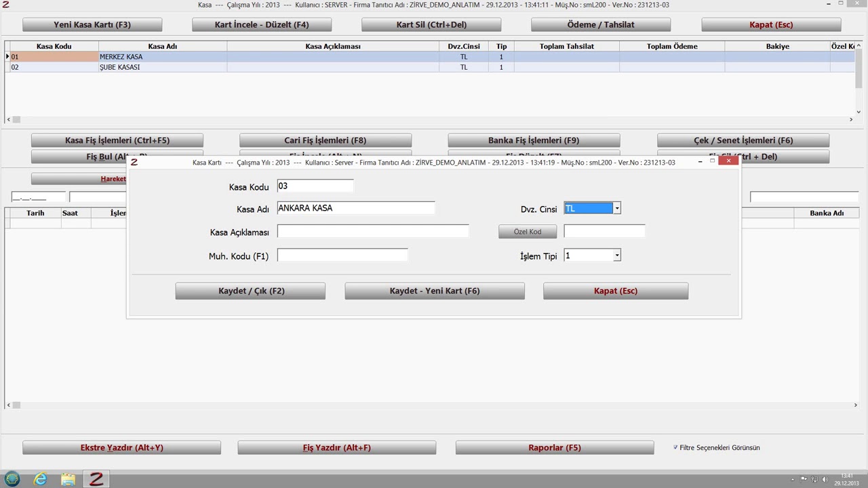Click the taskbar clock showing 13:41
This screenshot has height=488, width=868.
pyautogui.click(x=846, y=479)
